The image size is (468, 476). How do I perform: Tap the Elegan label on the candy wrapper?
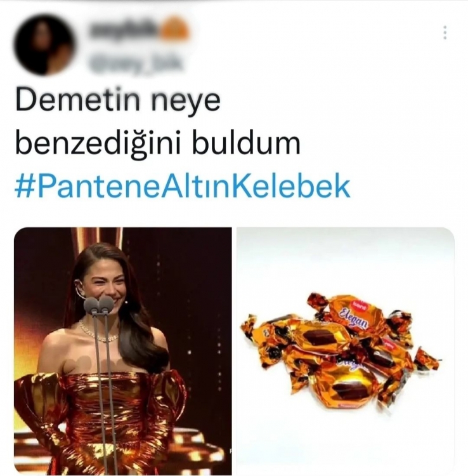pos(354,319)
